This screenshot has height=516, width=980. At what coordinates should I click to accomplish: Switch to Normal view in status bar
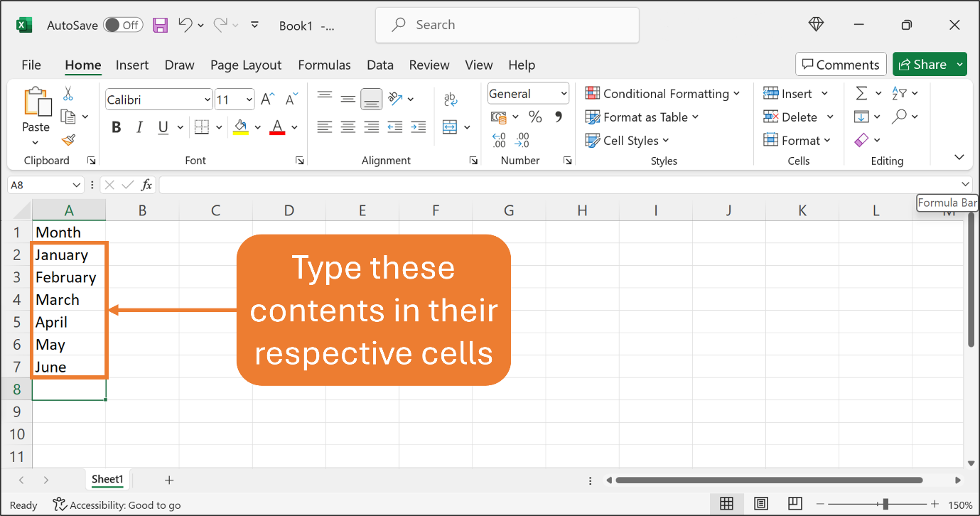[x=726, y=504]
